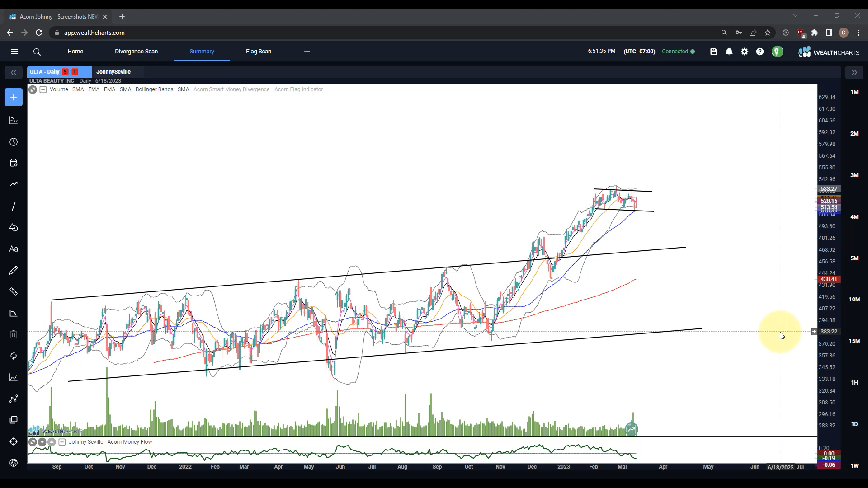Viewport: 868px width, 488px height.
Task: Move Acorn Money Flow pane down
Action: point(42,442)
